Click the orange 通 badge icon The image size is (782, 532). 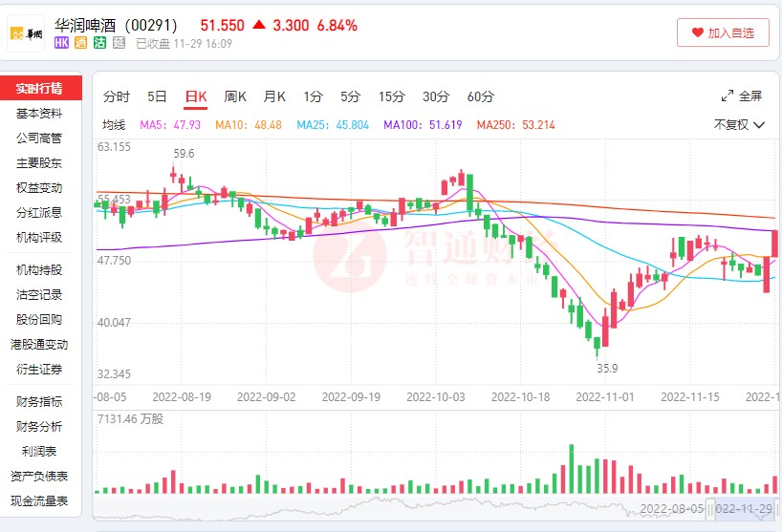click(x=81, y=43)
